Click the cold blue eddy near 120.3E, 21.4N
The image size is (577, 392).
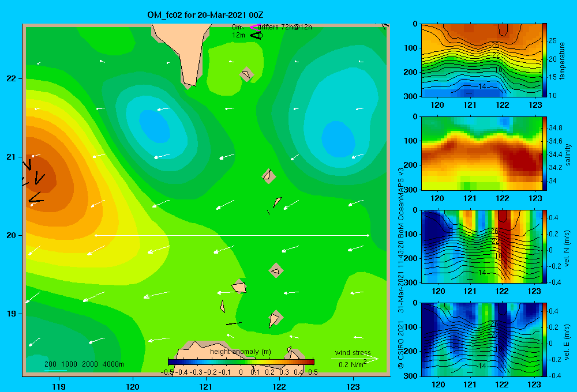click(155, 126)
